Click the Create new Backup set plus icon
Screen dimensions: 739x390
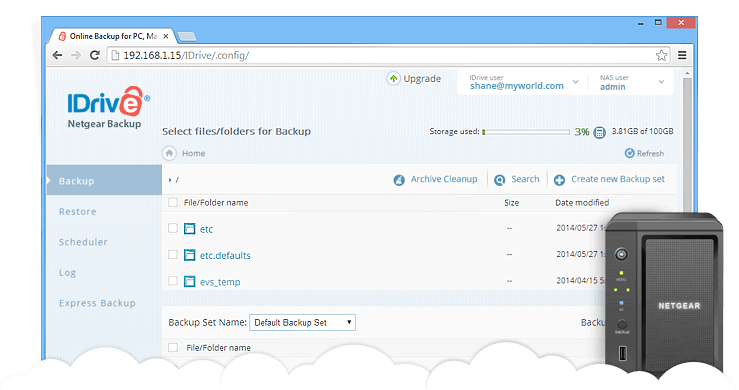click(x=559, y=180)
